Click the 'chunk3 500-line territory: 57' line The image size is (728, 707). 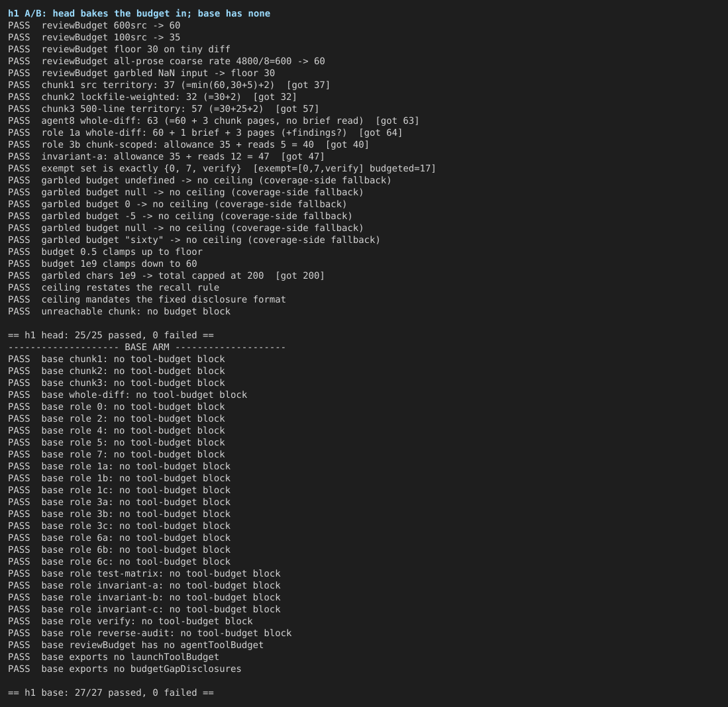[164, 109]
